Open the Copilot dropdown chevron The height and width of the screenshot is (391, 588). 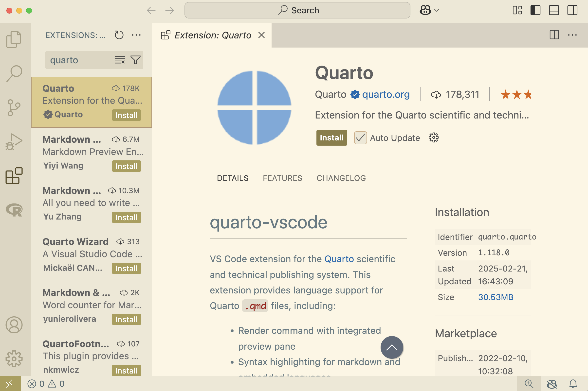[x=437, y=10]
